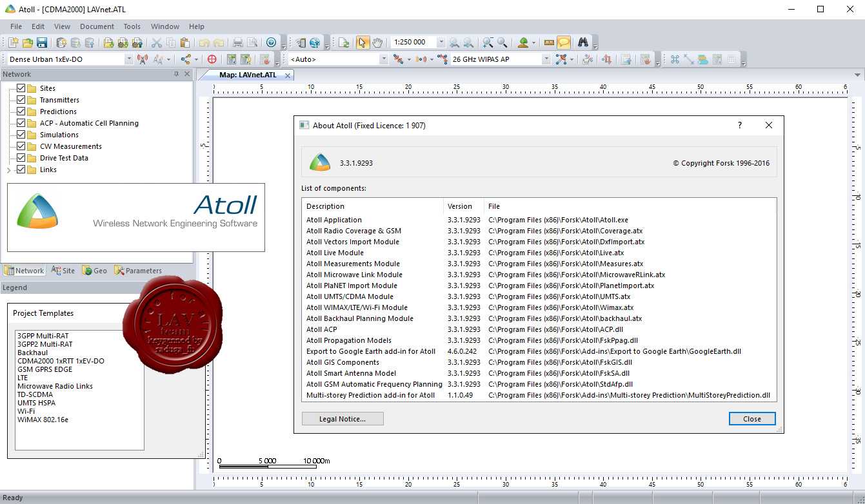Open the map scale 1:250 000 dropdown

point(441,43)
